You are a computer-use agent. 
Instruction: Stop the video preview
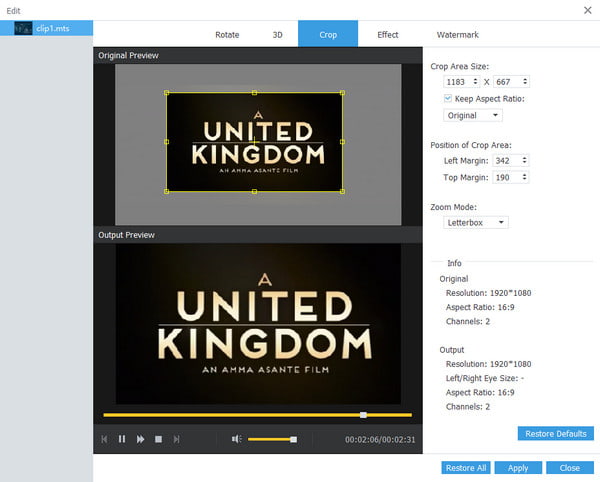point(158,439)
